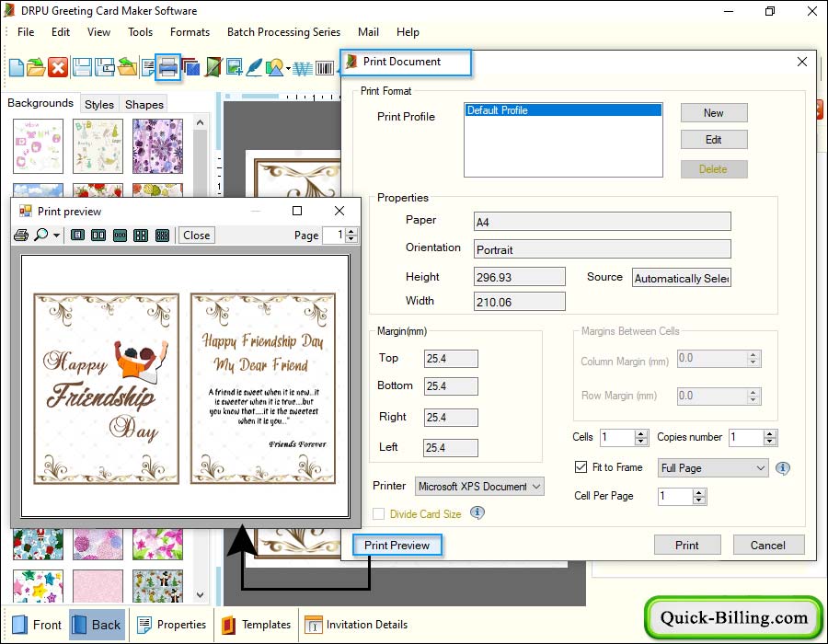This screenshot has height=644, width=828.
Task: Click the Insert image toolbar icon
Action: (234, 67)
